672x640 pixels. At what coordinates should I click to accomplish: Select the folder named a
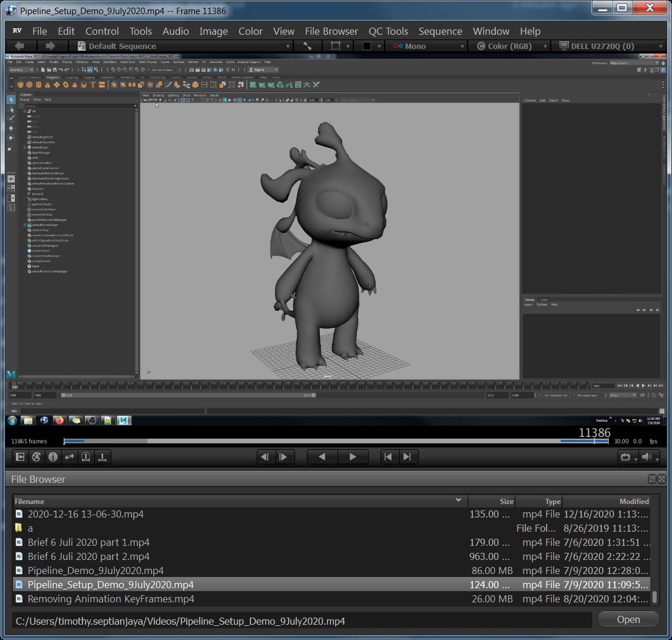(x=331, y=528)
